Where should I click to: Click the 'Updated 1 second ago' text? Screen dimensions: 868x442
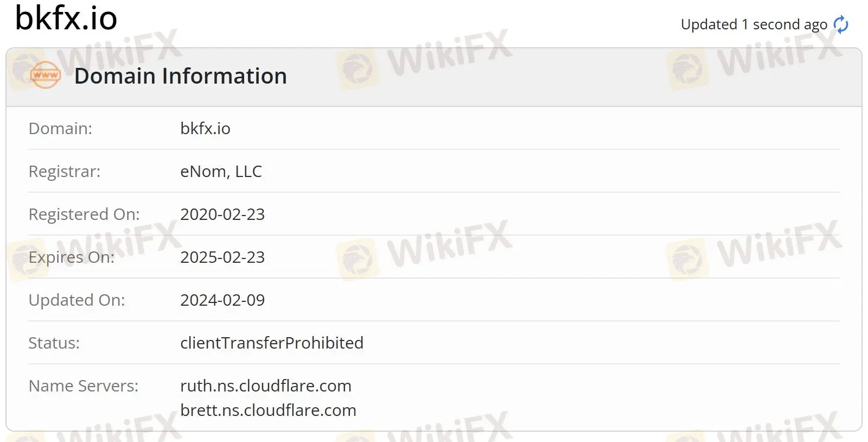click(754, 24)
